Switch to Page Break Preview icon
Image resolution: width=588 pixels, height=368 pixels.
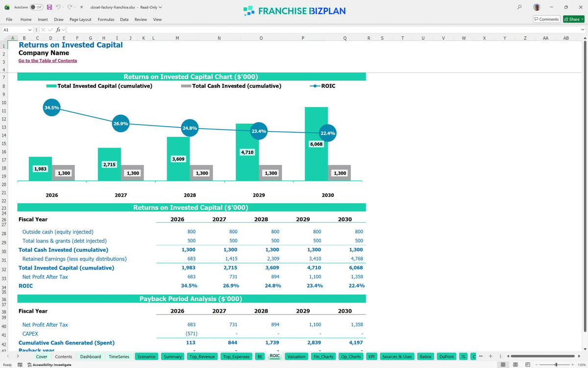pos(527,365)
